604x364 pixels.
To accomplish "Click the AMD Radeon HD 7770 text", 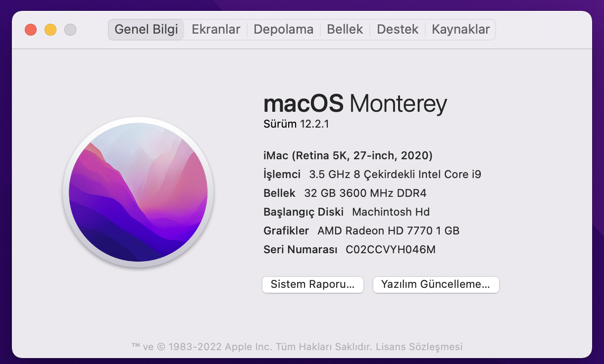I will coord(388,231).
